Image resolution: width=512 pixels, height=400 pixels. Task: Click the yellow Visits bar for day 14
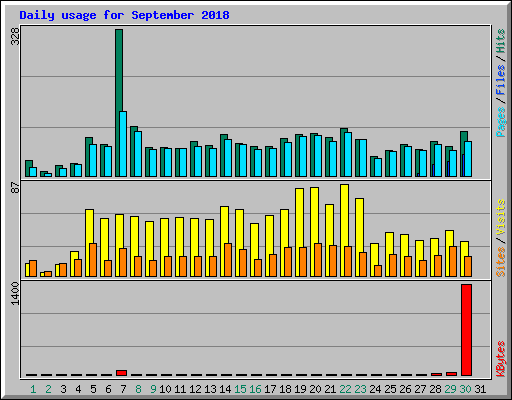(x=224, y=241)
